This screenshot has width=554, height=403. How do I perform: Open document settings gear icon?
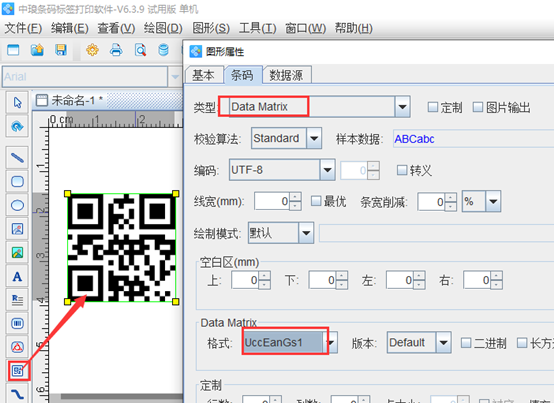pos(92,50)
